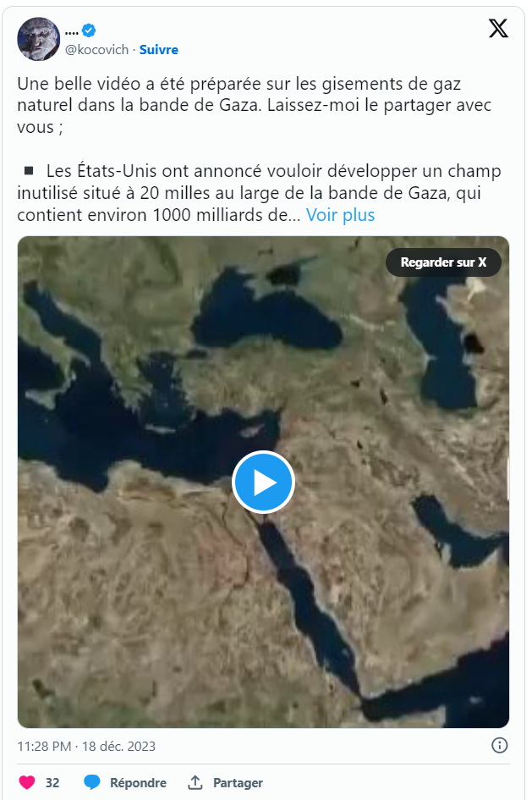Click the 32 likes count
The width and height of the screenshot is (532, 800).
[52, 783]
